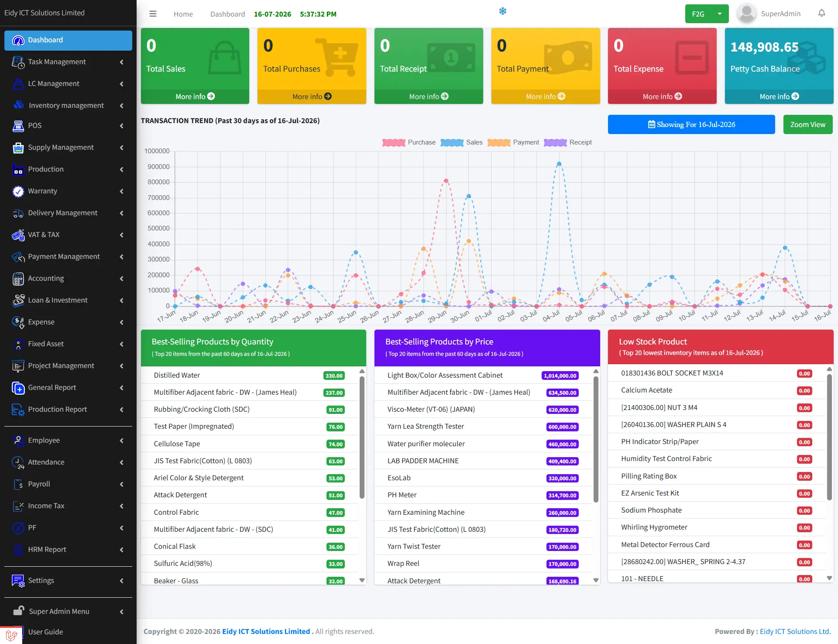Open Expense sidebar menu label
This screenshot has height=644, width=838.
[41, 322]
